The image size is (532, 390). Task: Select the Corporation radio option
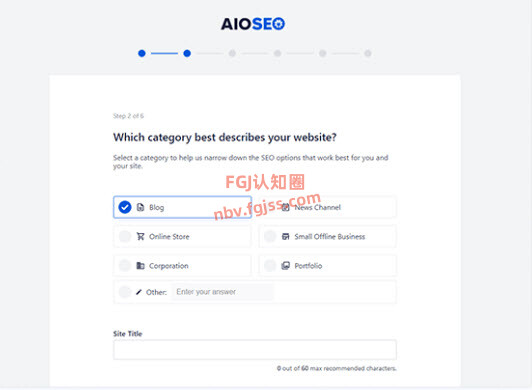tap(125, 265)
